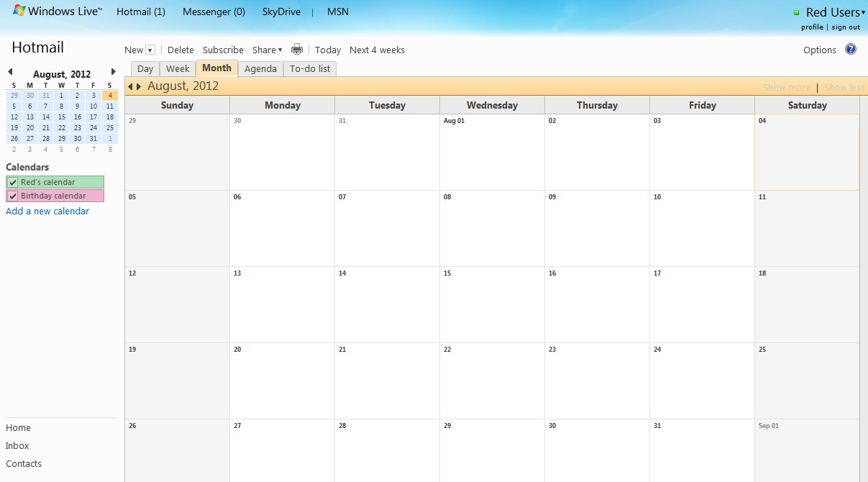The image size is (868, 482).
Task: Open help via the question mark icon
Action: point(851,50)
